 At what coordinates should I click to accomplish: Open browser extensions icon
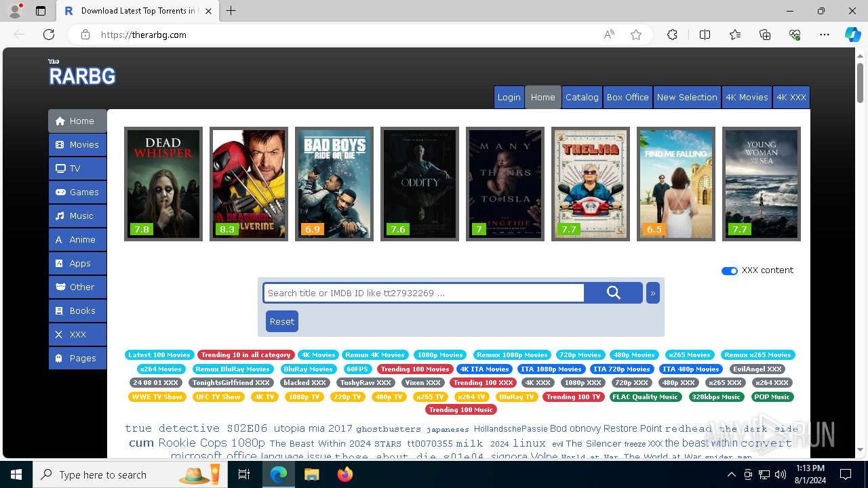(x=672, y=35)
